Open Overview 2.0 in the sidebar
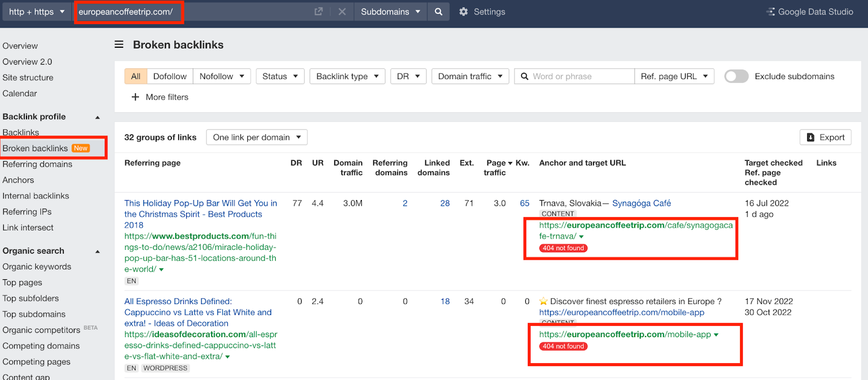 point(27,62)
